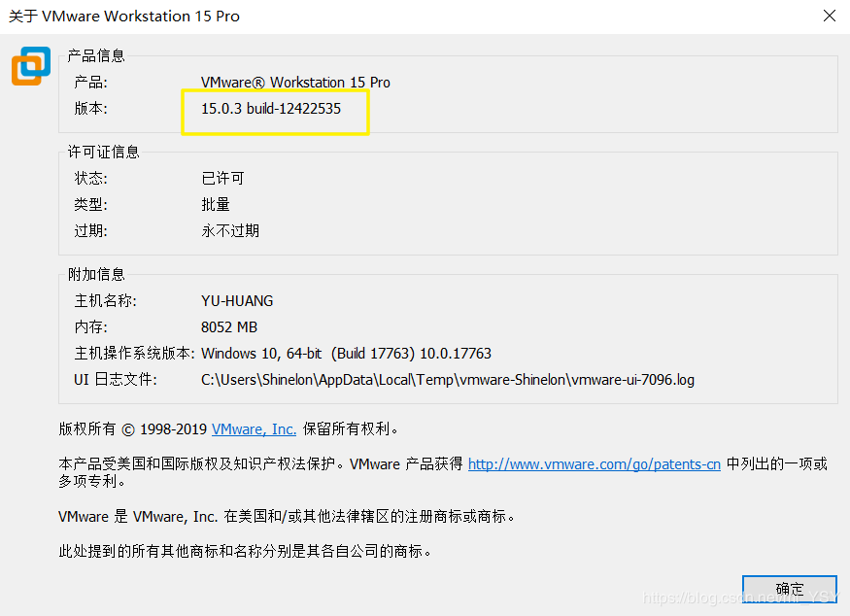Click the 版权所有 © 1998-2019 copyright text

[x=134, y=428]
